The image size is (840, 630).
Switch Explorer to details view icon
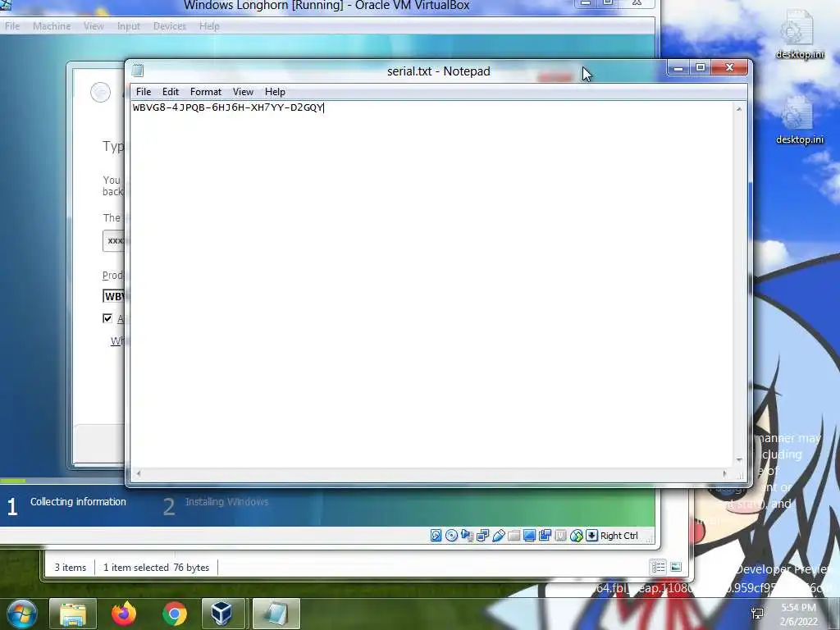(x=658, y=567)
